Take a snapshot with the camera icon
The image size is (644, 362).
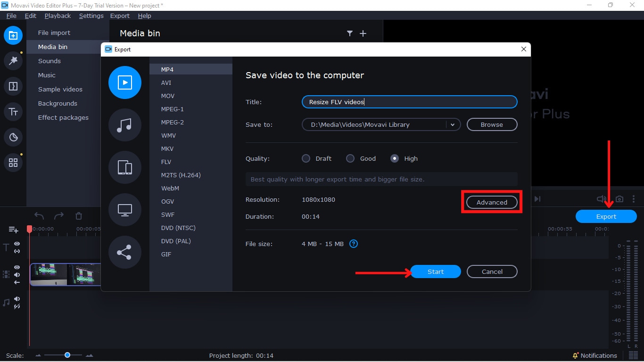click(x=619, y=199)
